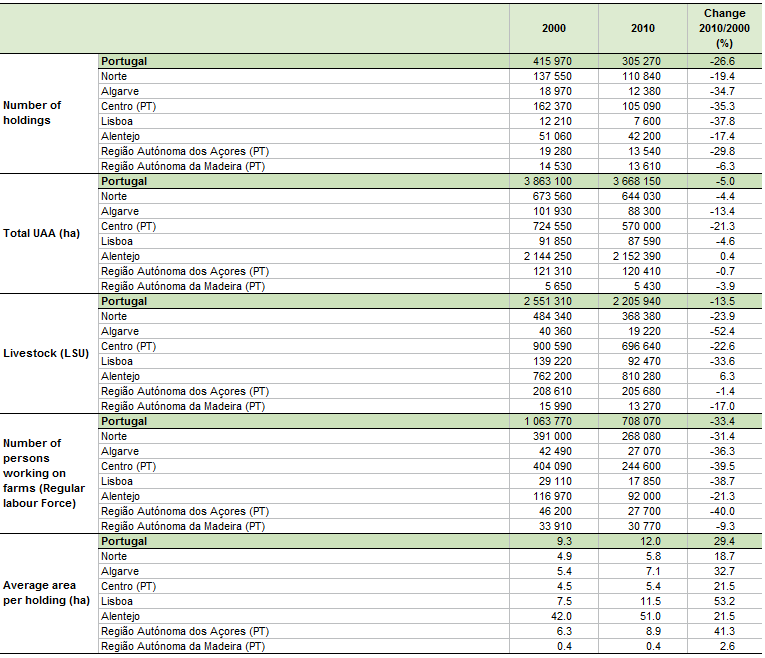Click the 6.3 change for Alentejo livestock

click(727, 377)
